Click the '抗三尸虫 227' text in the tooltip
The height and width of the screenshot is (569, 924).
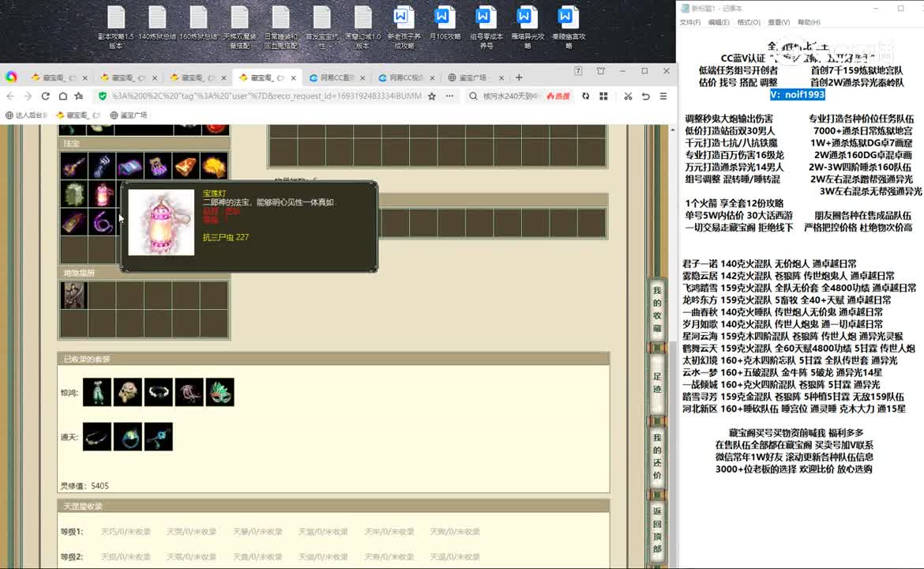coord(226,237)
